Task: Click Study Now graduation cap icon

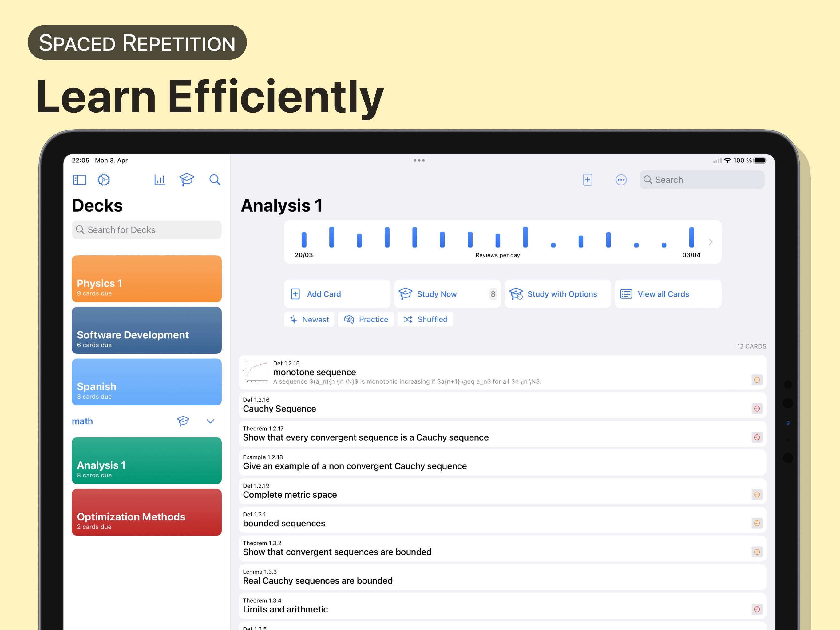Action: (405, 294)
